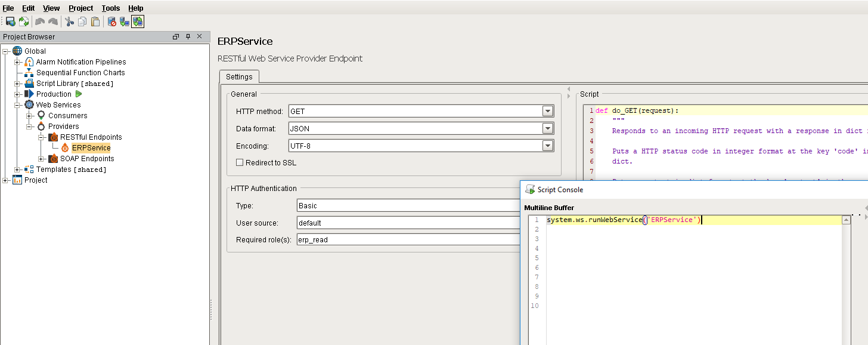The image size is (868, 345).
Task: Select the gateway communication off icon
Action: (111, 21)
